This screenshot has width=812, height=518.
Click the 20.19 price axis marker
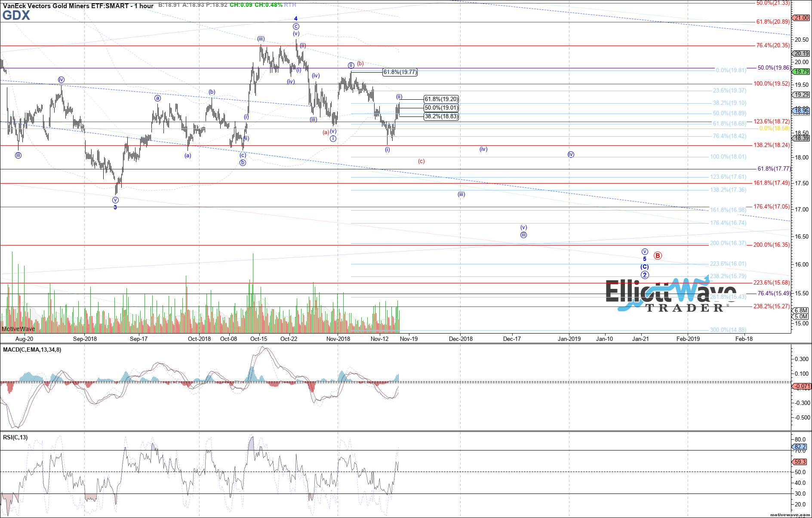pyautogui.click(x=802, y=53)
